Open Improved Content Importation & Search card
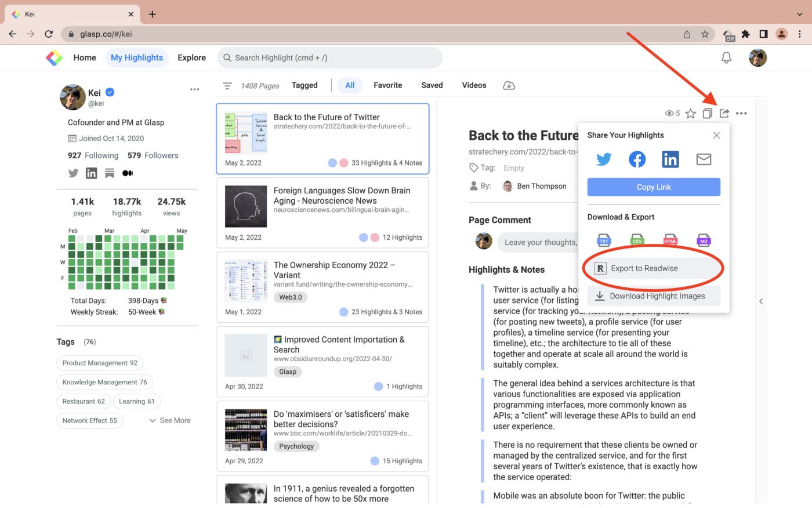 pos(322,362)
